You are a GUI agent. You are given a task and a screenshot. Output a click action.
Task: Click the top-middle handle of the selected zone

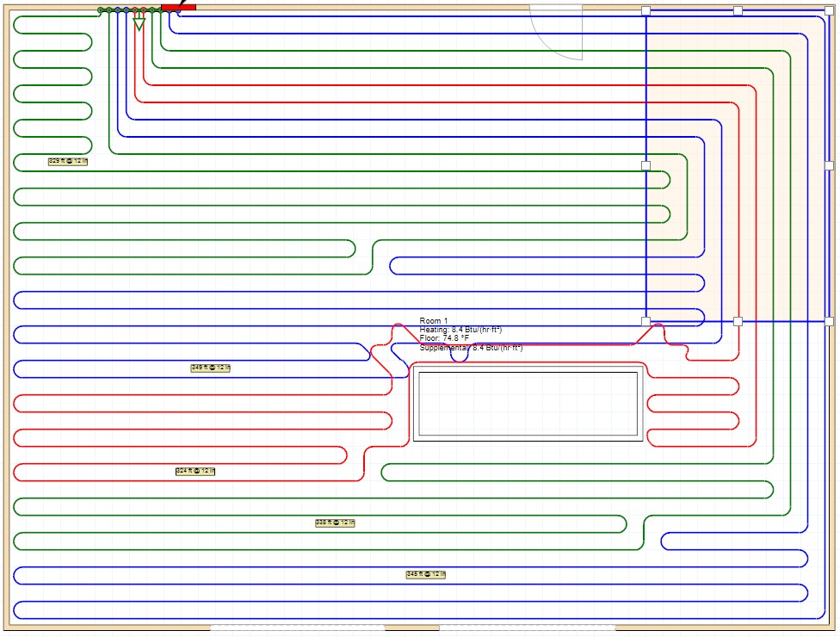click(738, 10)
